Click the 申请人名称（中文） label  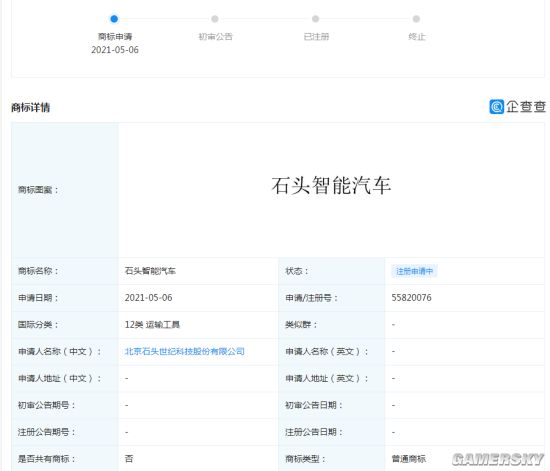coord(59,351)
